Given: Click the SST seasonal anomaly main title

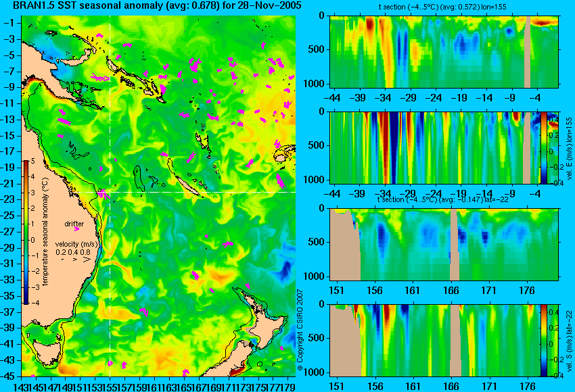Looking at the screenshot, I should [158, 5].
